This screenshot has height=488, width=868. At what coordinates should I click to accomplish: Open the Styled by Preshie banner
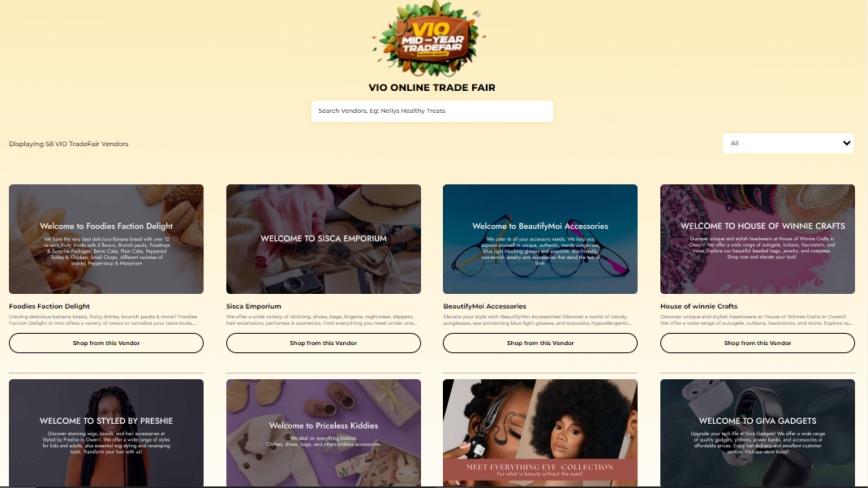[106, 433]
